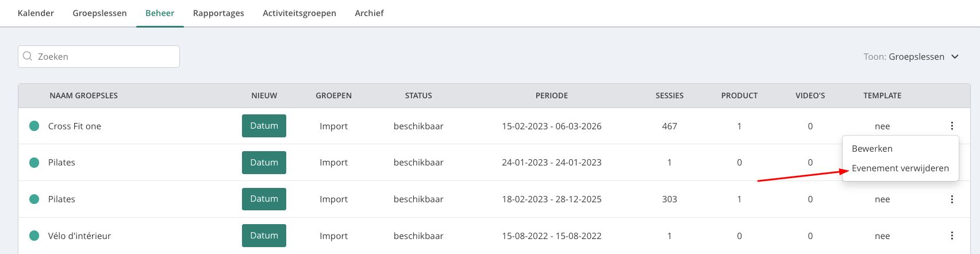Screen dimensions: 980x254
Task: Focus the Zoeken search field
Action: click(x=99, y=56)
